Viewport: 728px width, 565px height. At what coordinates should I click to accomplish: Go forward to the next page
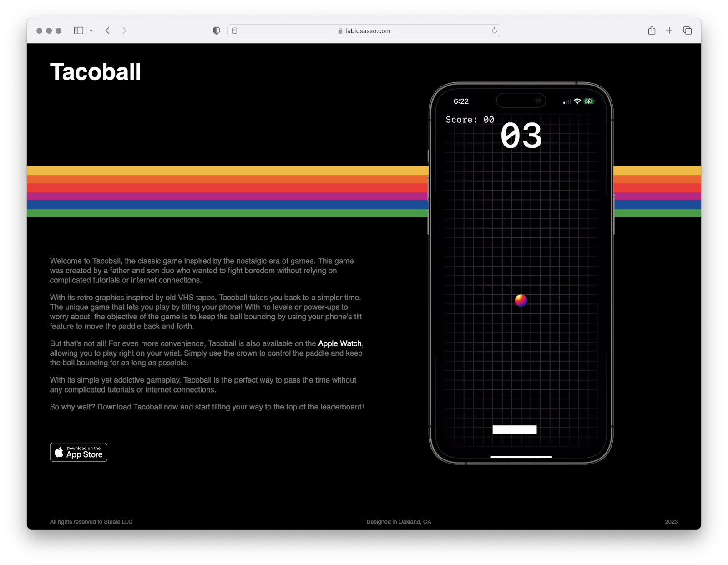[x=124, y=30]
